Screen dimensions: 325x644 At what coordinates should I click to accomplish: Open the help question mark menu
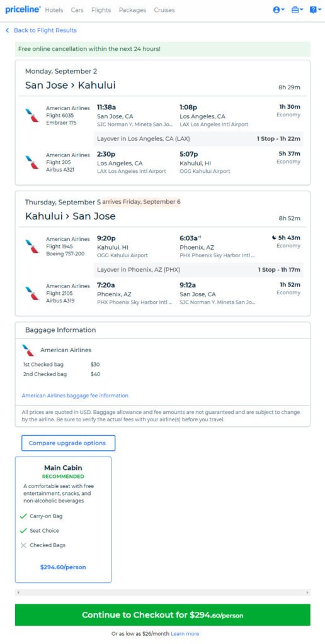[315, 10]
